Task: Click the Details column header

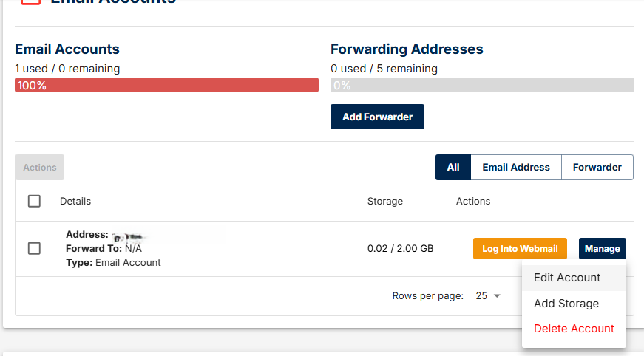Action: tap(75, 201)
